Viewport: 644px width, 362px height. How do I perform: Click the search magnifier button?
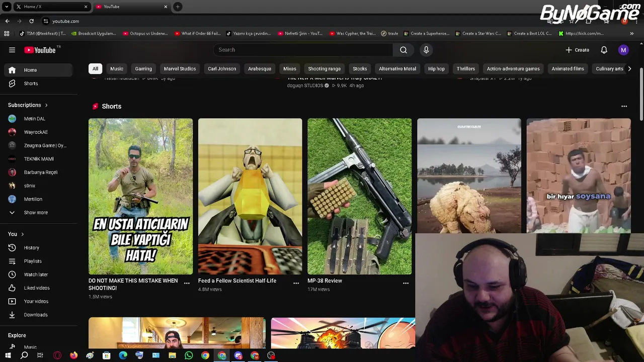click(403, 50)
